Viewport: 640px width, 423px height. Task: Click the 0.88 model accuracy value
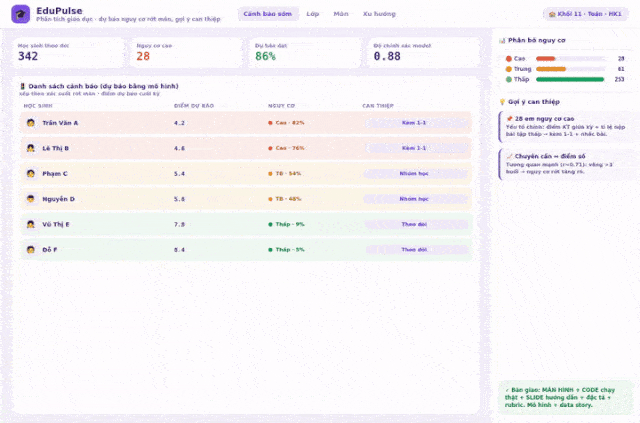(387, 56)
